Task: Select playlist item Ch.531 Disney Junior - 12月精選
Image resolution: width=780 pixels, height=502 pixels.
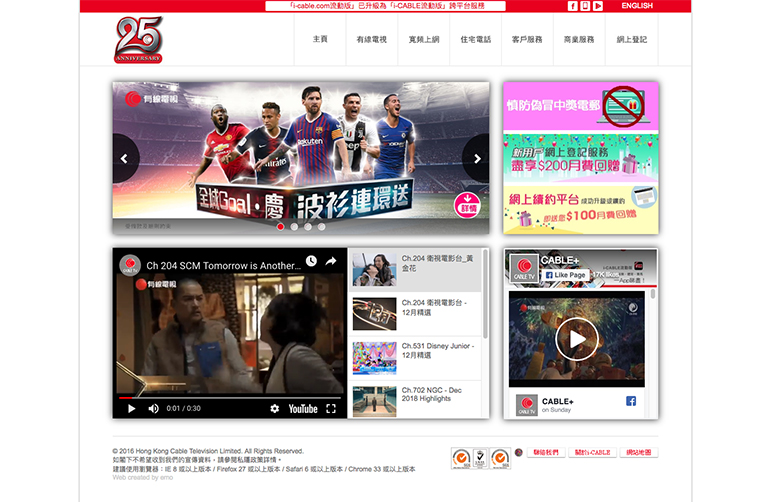Action: [x=414, y=358]
